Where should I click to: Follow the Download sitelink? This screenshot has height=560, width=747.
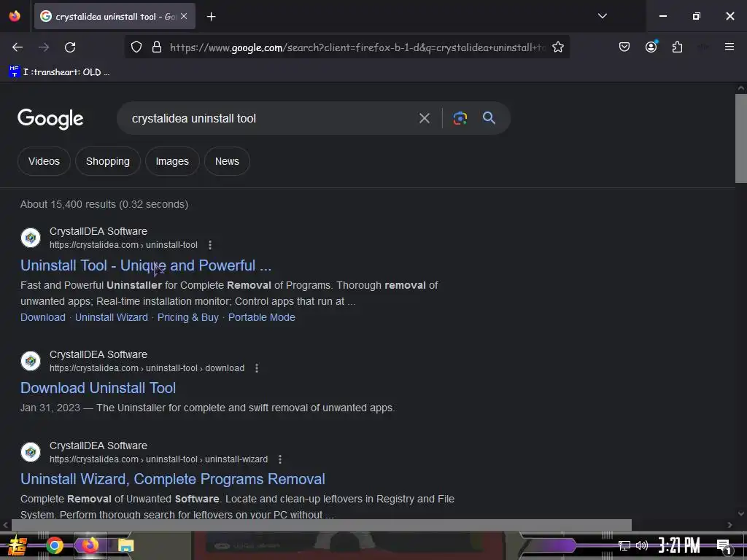[43, 317]
